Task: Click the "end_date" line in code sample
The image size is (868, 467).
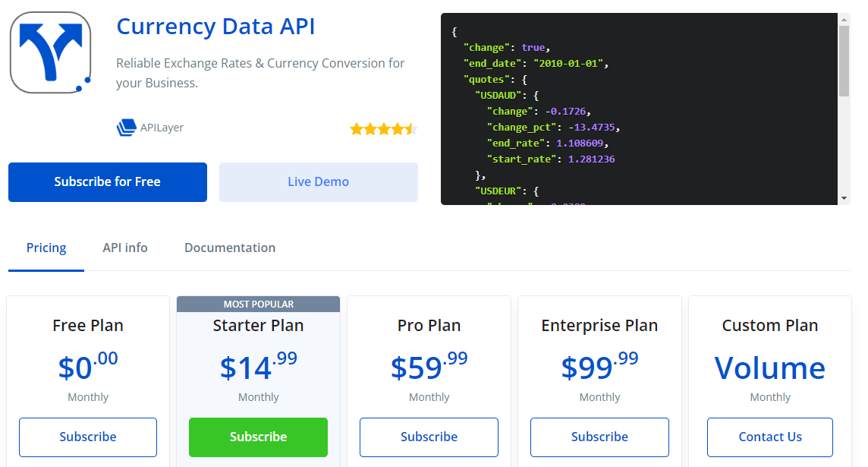Action: click(536, 63)
